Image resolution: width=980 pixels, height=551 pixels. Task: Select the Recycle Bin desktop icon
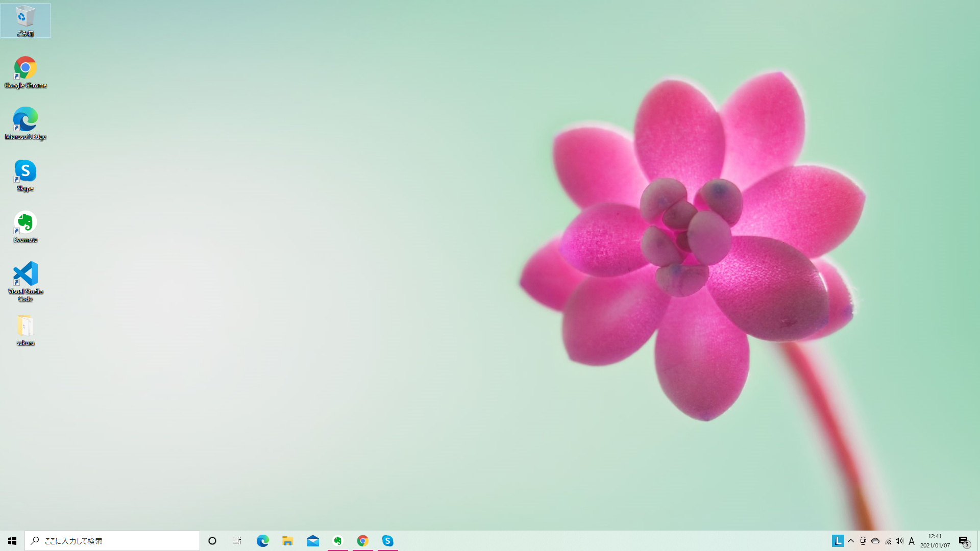coord(25,20)
